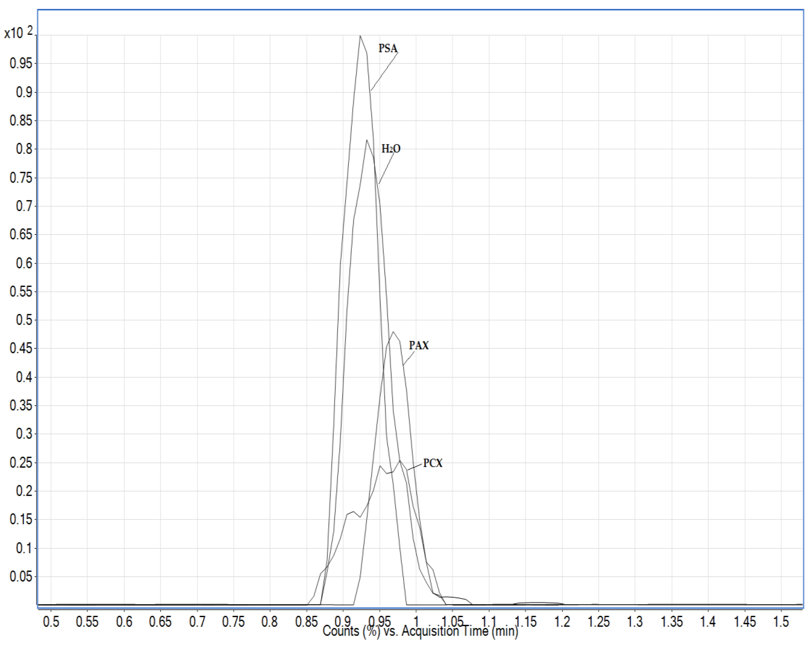Click the 0.05 y-axis tick label

click(x=21, y=577)
